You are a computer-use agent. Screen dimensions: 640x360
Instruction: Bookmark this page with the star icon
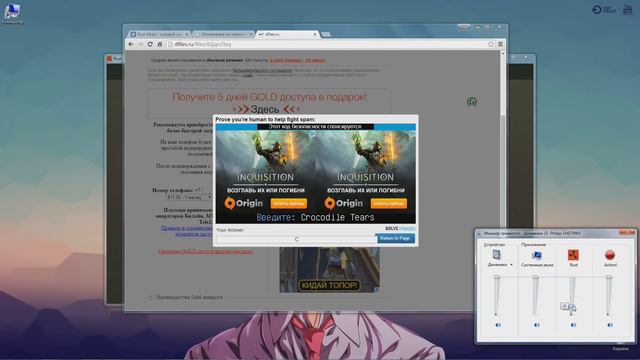point(491,44)
